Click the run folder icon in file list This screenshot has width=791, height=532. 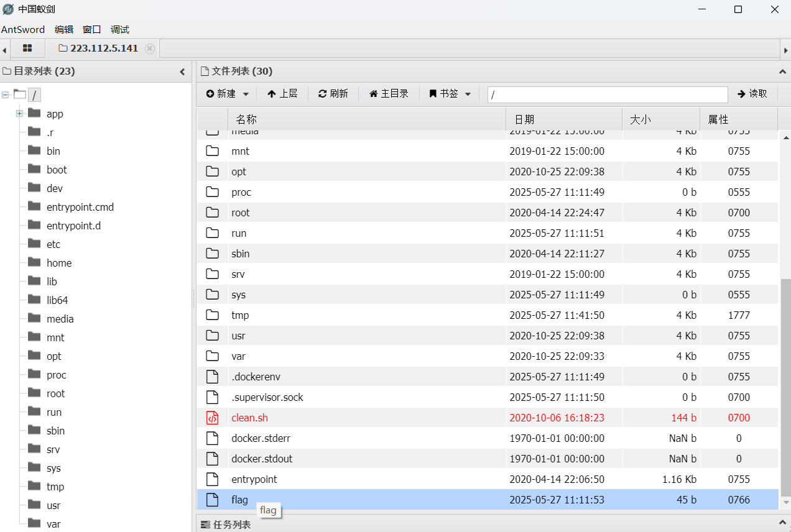213,233
